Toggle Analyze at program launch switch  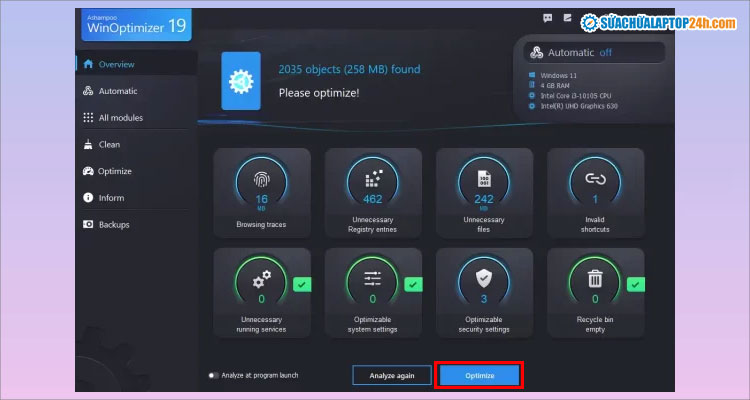point(213,376)
